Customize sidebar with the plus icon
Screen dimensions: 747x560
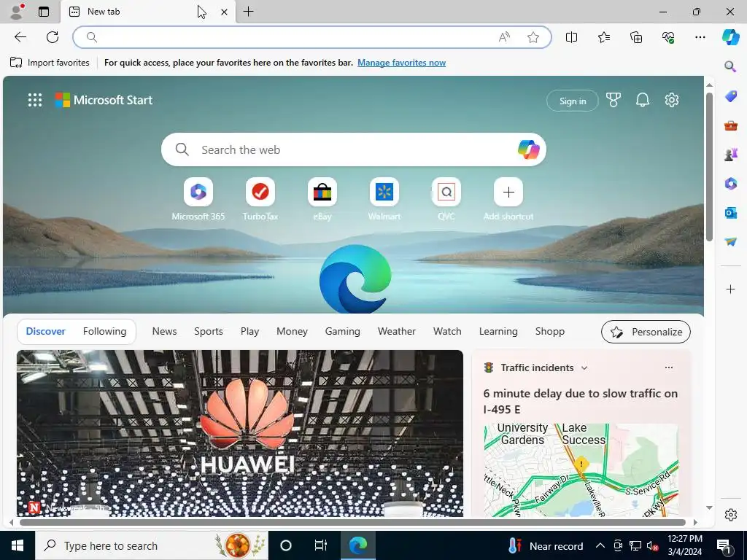click(730, 289)
